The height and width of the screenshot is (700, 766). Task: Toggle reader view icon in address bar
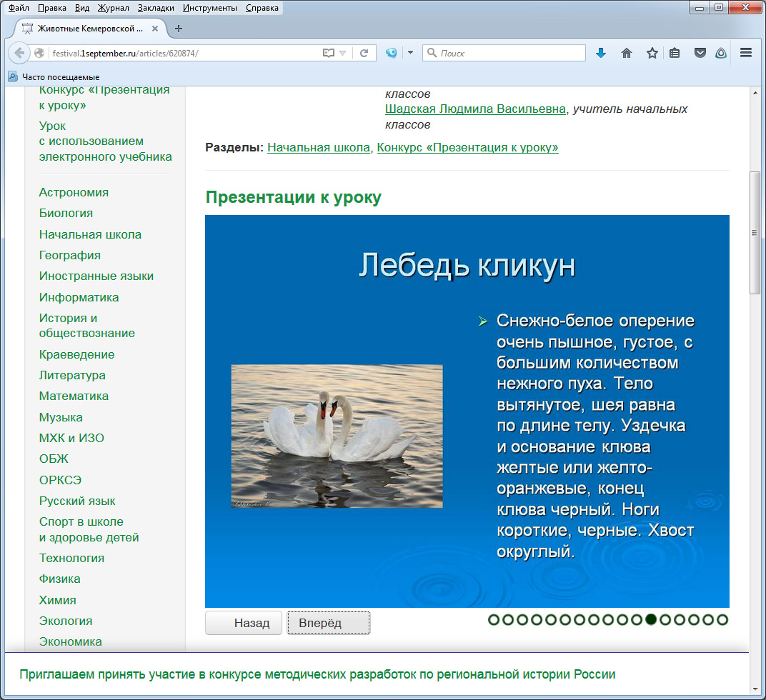328,53
